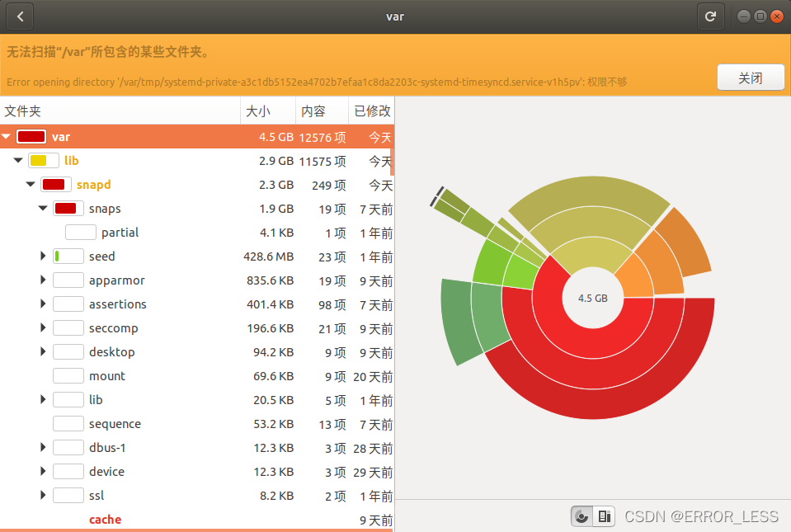
Task: Sort by 已修改 column header
Action: 372,111
